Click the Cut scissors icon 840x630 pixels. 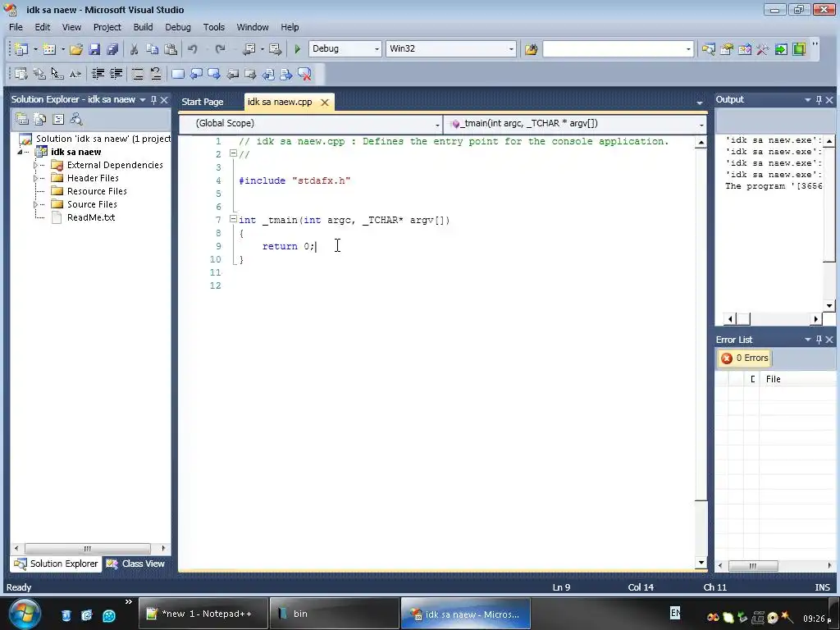click(x=134, y=49)
